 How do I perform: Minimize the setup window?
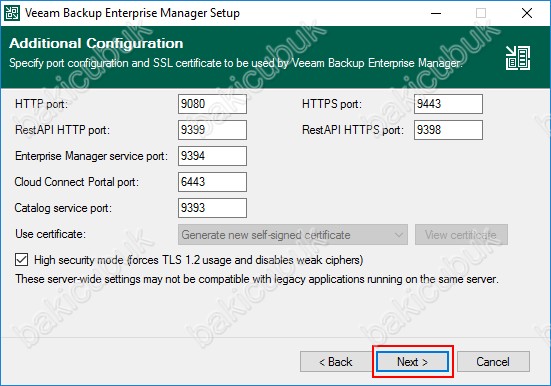click(x=436, y=13)
